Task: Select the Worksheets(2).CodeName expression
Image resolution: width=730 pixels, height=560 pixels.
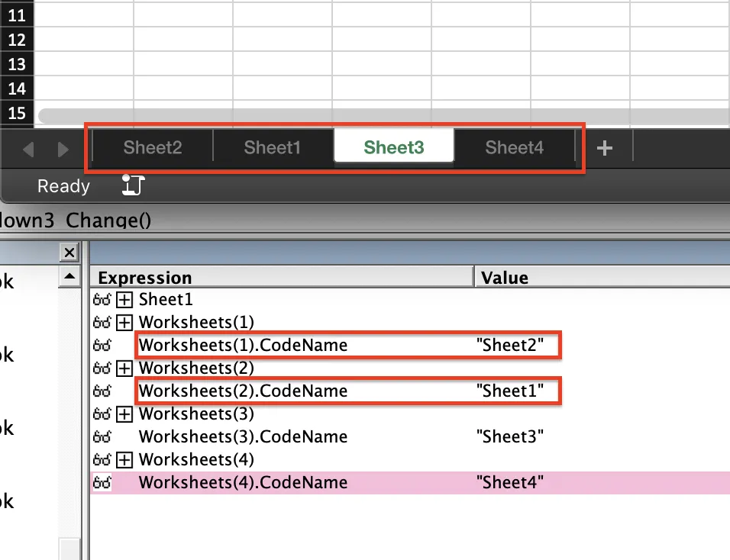Action: [x=243, y=391]
